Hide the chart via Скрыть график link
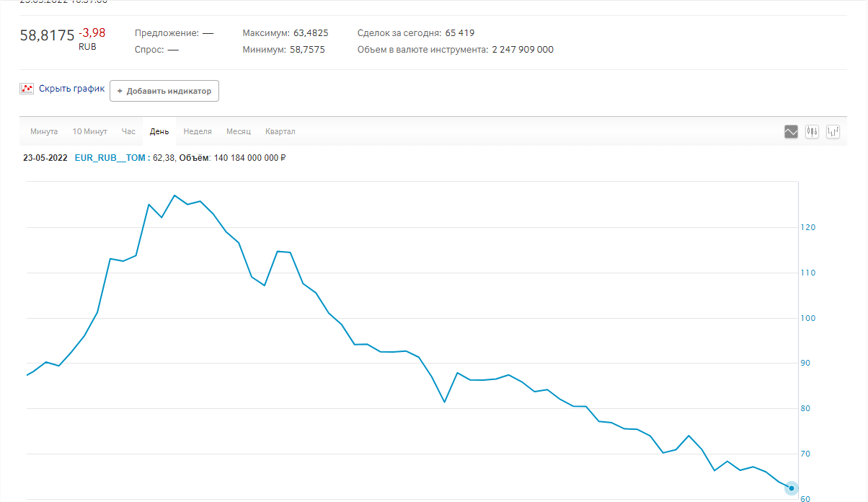This screenshot has width=868, height=502. point(71,89)
